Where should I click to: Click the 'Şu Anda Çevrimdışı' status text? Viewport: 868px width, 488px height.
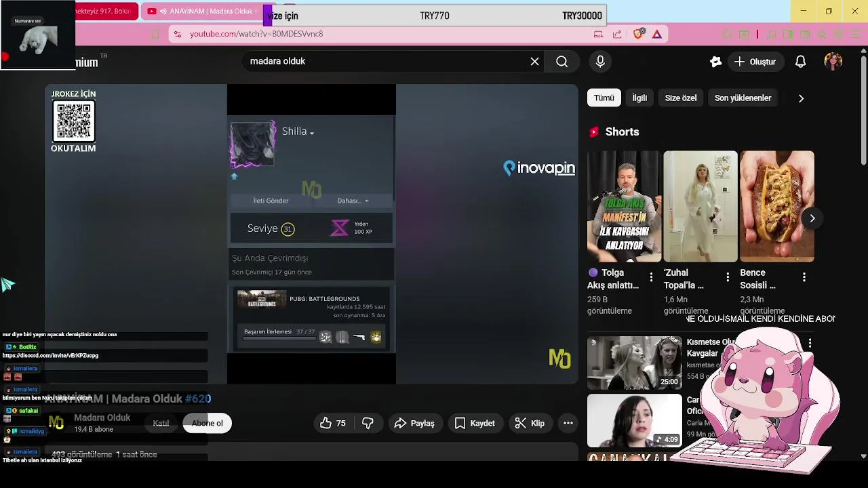tap(270, 258)
